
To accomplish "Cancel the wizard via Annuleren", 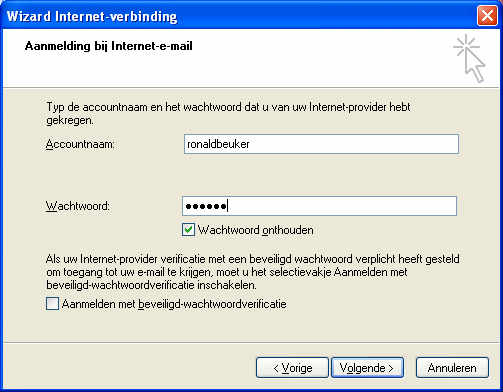I will [x=452, y=368].
